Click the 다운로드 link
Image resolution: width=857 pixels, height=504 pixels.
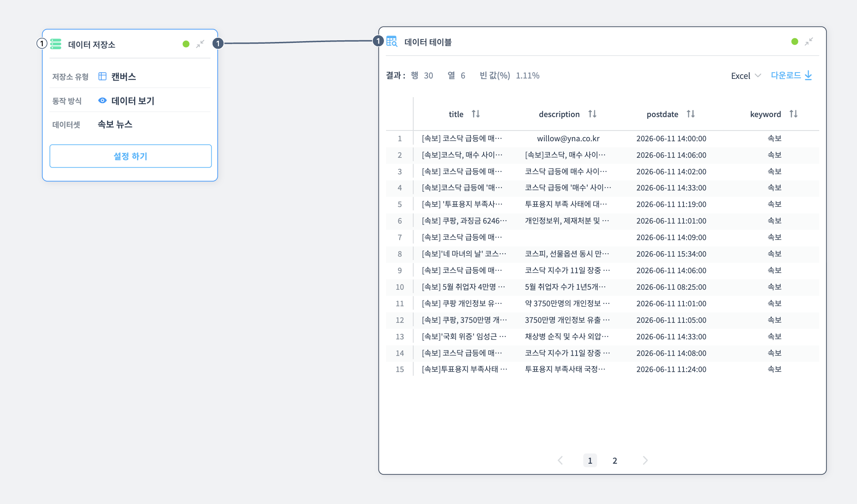tap(786, 75)
